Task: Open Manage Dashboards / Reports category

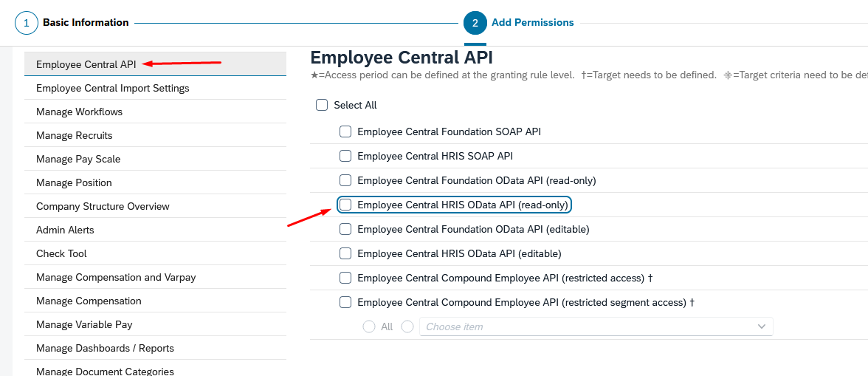Action: coord(105,349)
